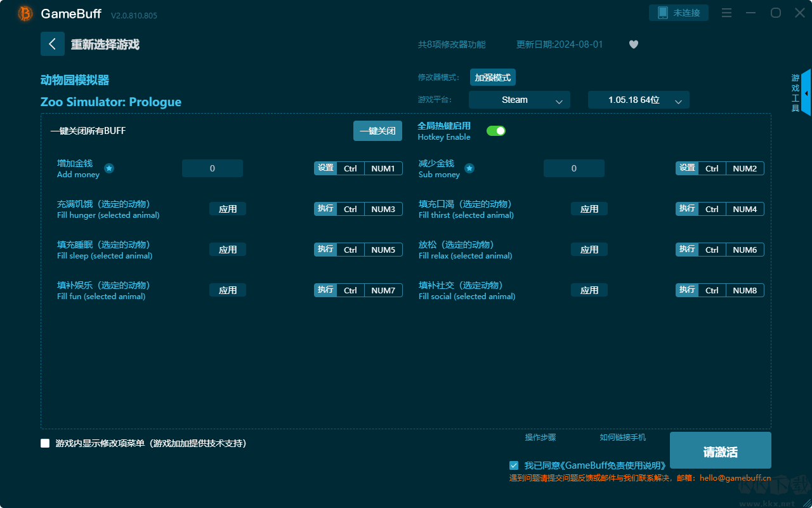
Task: Click the GameBuff flame logo icon
Action: (25, 13)
